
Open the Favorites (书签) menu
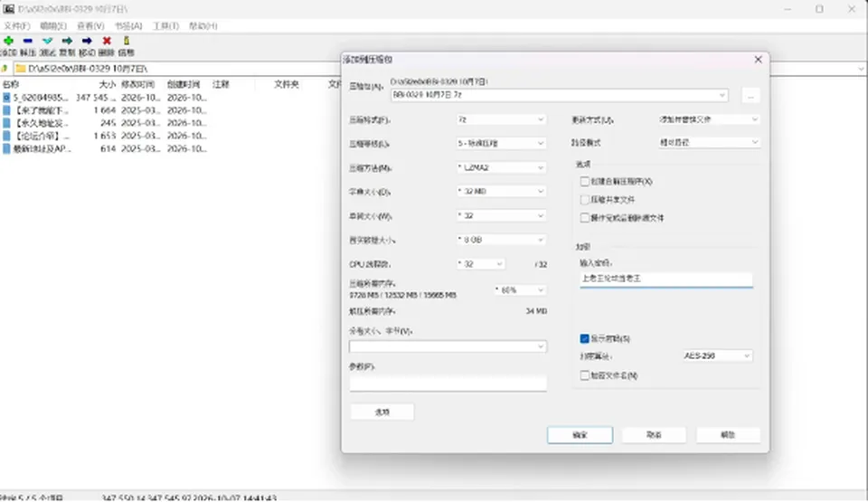click(128, 26)
